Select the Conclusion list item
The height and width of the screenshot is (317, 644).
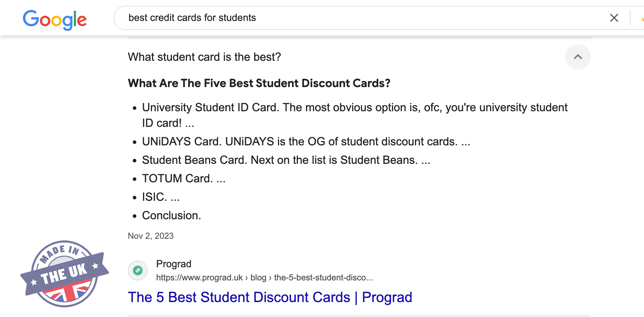pos(171,215)
